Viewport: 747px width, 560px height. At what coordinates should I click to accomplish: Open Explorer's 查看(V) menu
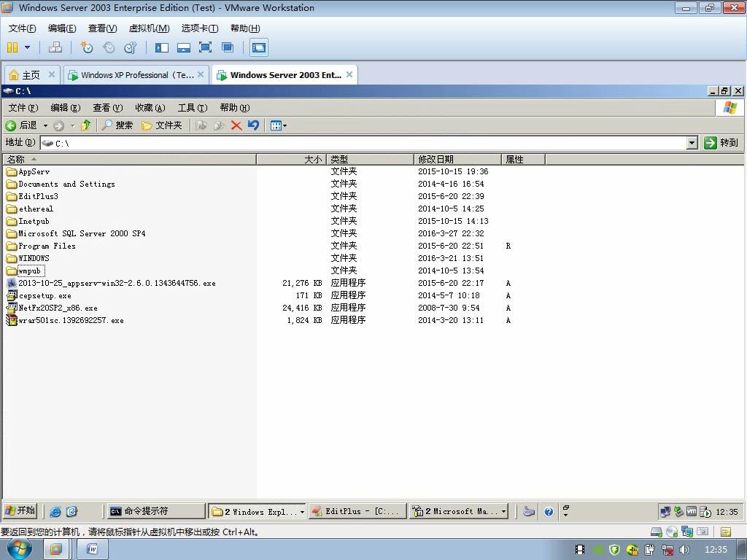[108, 108]
